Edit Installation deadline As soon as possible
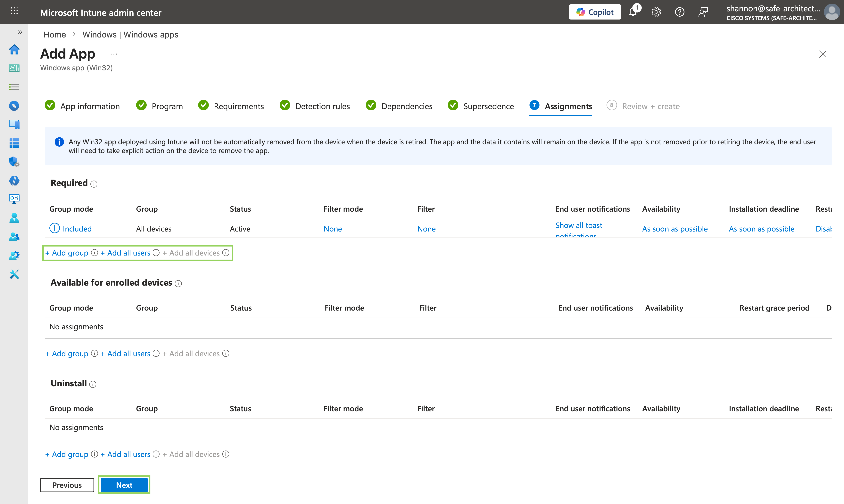 click(761, 229)
